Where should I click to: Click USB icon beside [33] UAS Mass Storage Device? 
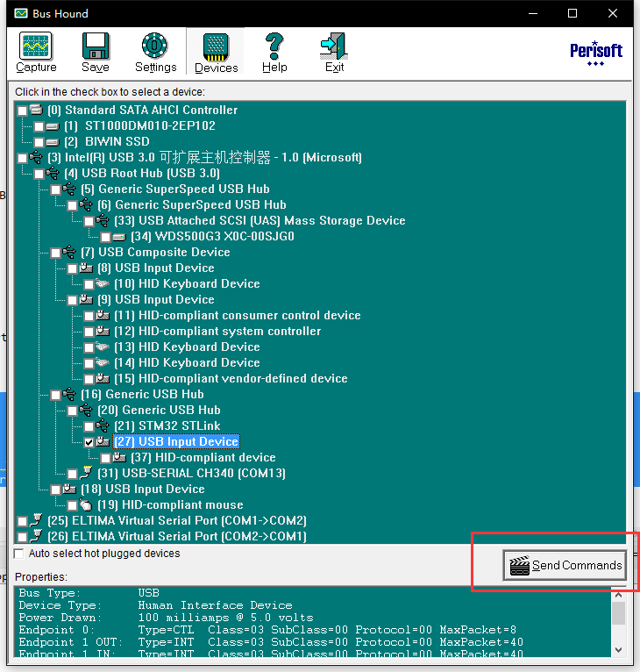pyautogui.click(x=103, y=221)
